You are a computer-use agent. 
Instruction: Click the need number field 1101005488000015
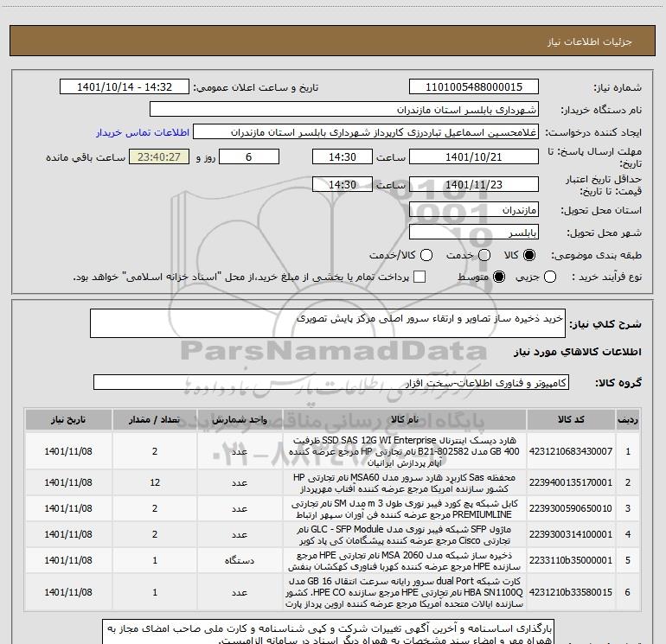pyautogui.click(x=474, y=87)
